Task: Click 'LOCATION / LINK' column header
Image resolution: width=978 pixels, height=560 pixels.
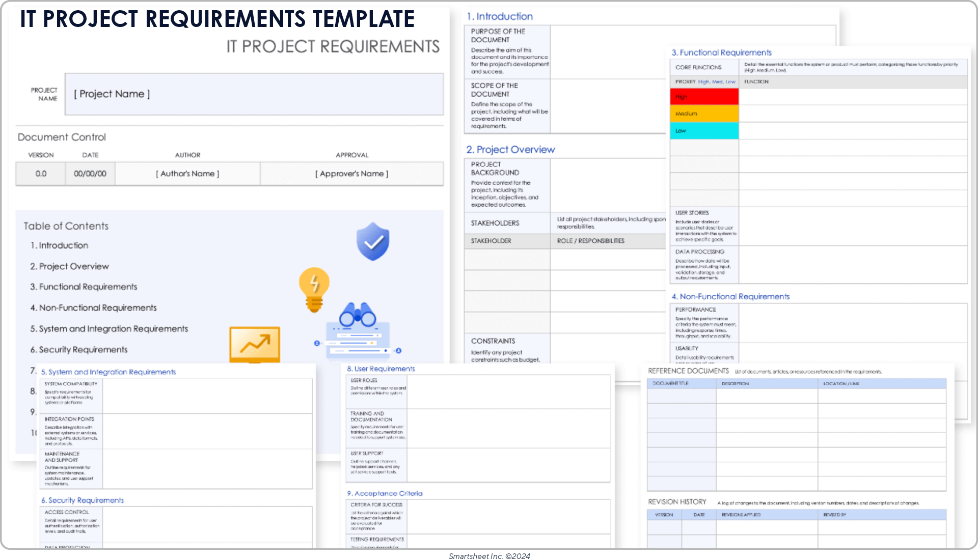Action: pyautogui.click(x=841, y=383)
